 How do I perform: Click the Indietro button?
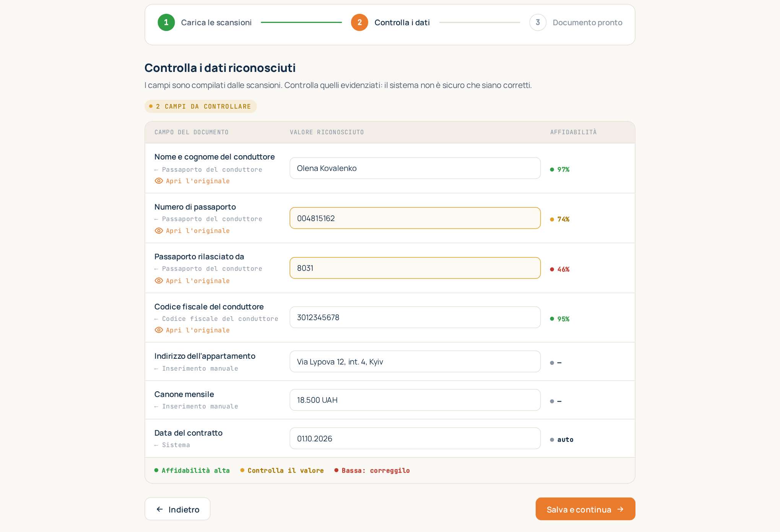177,509
